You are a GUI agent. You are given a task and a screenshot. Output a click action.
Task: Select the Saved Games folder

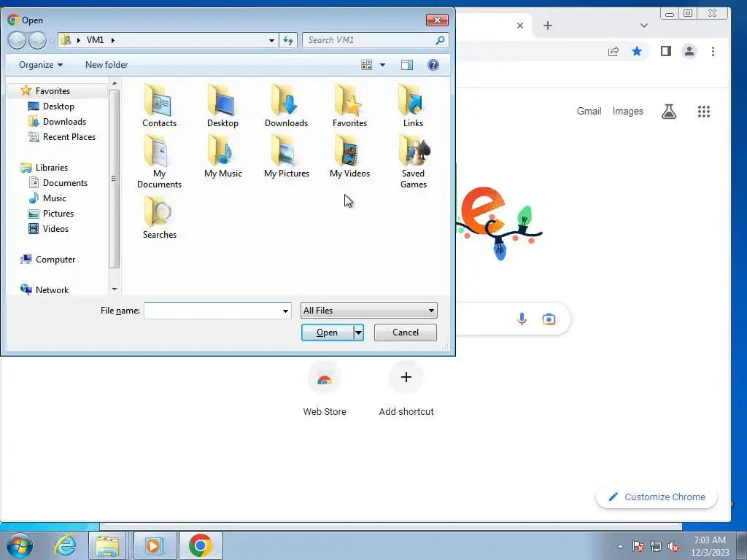[x=413, y=161]
